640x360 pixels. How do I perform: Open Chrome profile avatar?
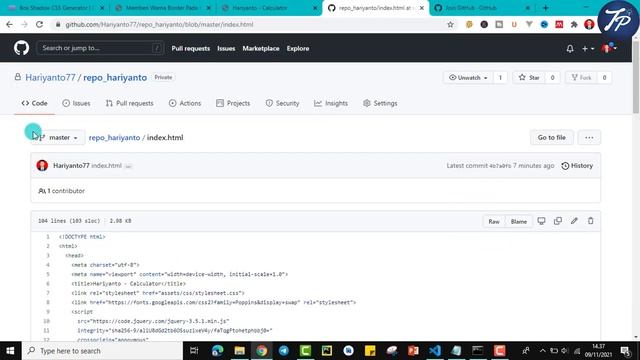(x=589, y=24)
